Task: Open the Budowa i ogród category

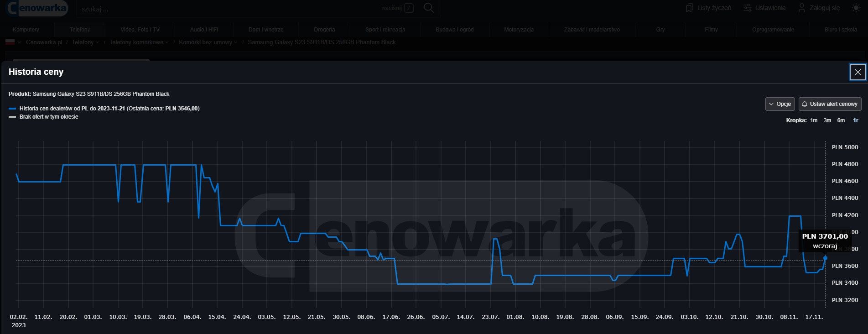Action: pyautogui.click(x=455, y=30)
